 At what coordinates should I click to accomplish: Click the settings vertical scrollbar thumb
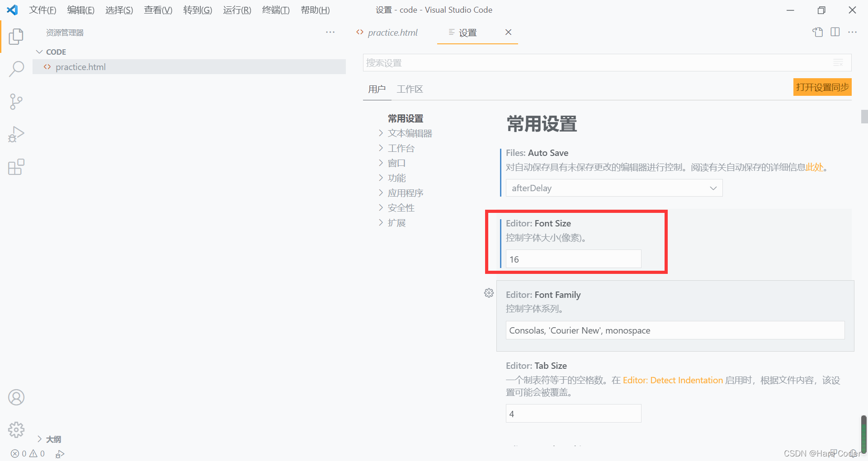[864, 117]
